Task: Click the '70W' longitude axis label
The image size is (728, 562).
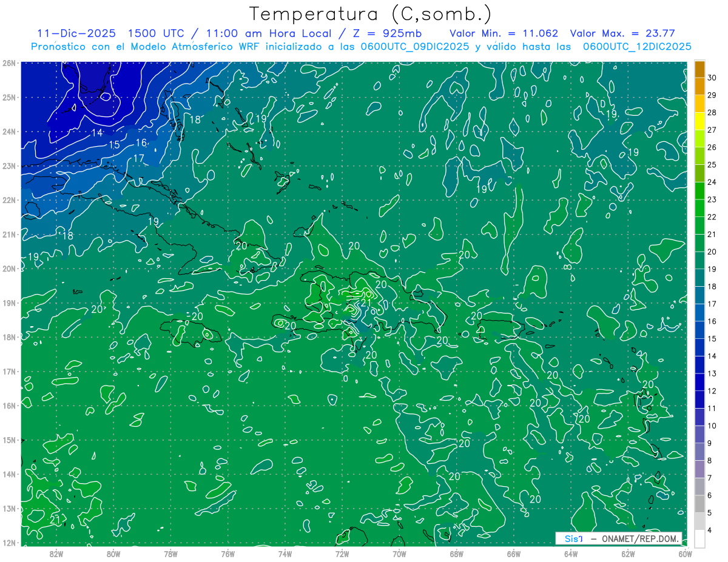Action: click(x=399, y=554)
